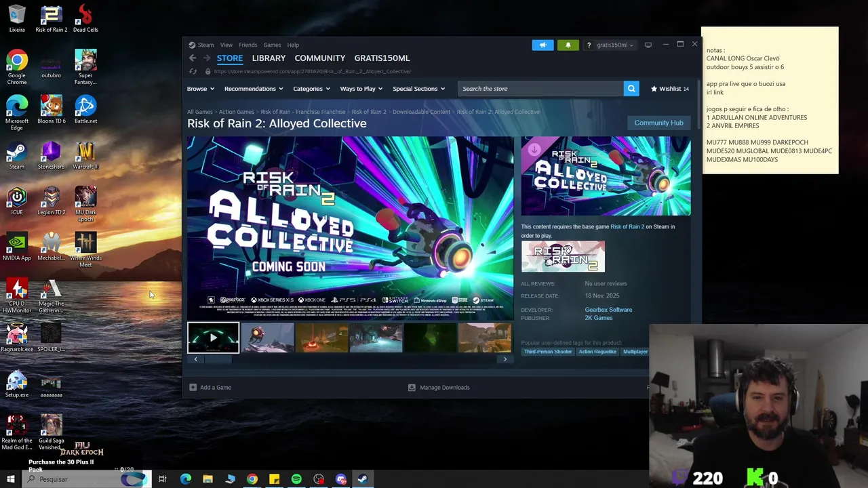Open the Action Games breadcrumb link

[237, 112]
